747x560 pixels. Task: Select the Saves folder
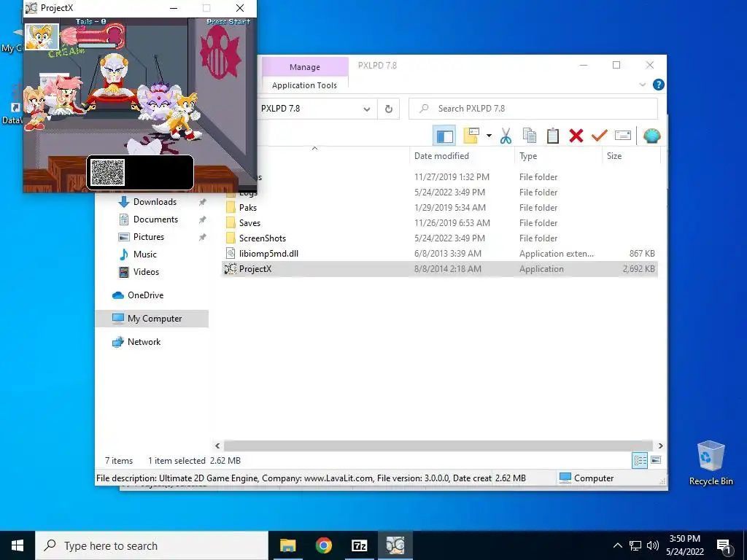(249, 223)
